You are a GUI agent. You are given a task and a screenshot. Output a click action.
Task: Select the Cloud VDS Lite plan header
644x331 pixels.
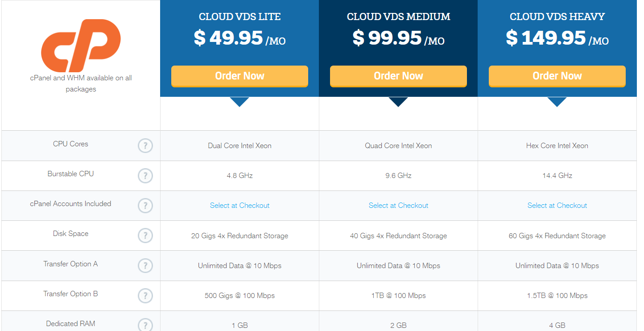(x=239, y=17)
